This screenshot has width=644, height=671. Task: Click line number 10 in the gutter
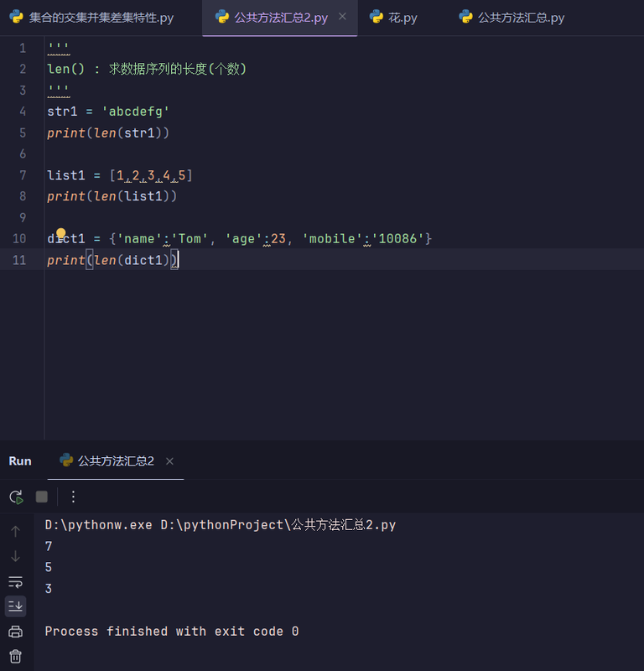(19, 239)
